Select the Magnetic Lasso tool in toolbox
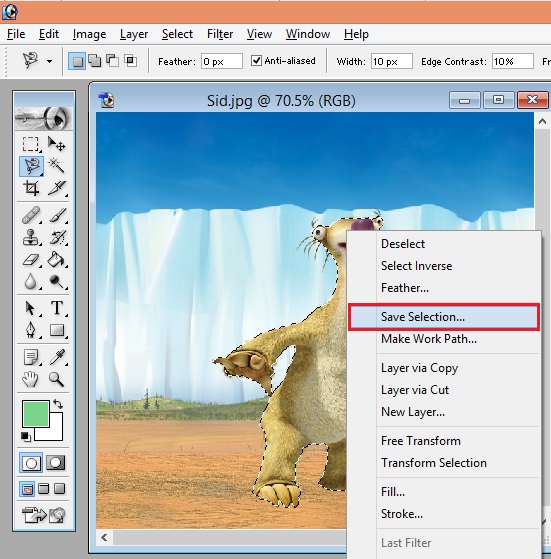551x559 pixels. 31,166
